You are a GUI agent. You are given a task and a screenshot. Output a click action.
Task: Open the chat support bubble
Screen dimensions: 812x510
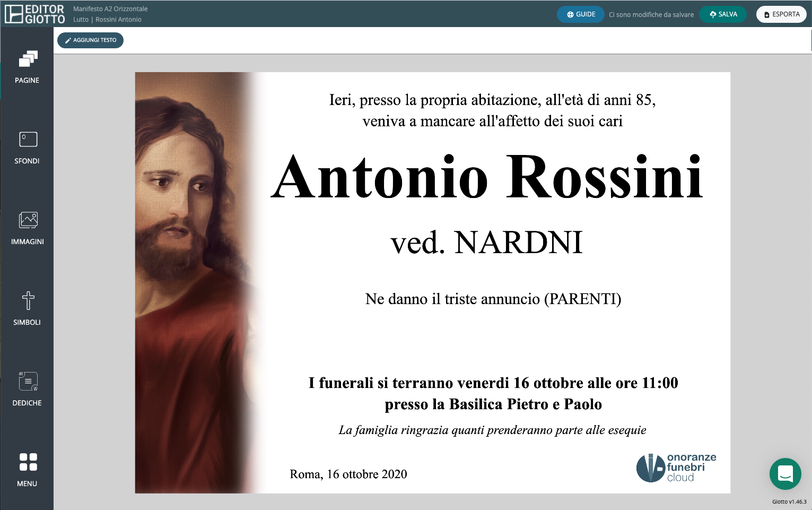tap(785, 474)
